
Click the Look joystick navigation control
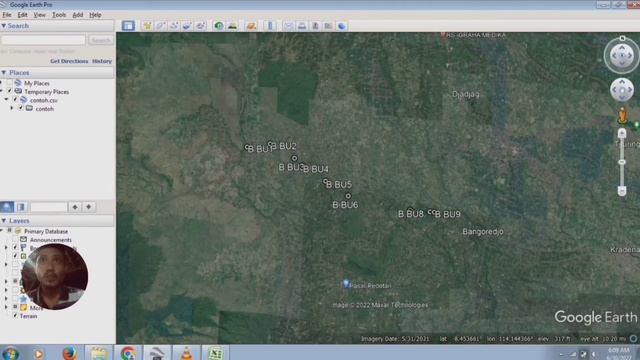pos(622,56)
